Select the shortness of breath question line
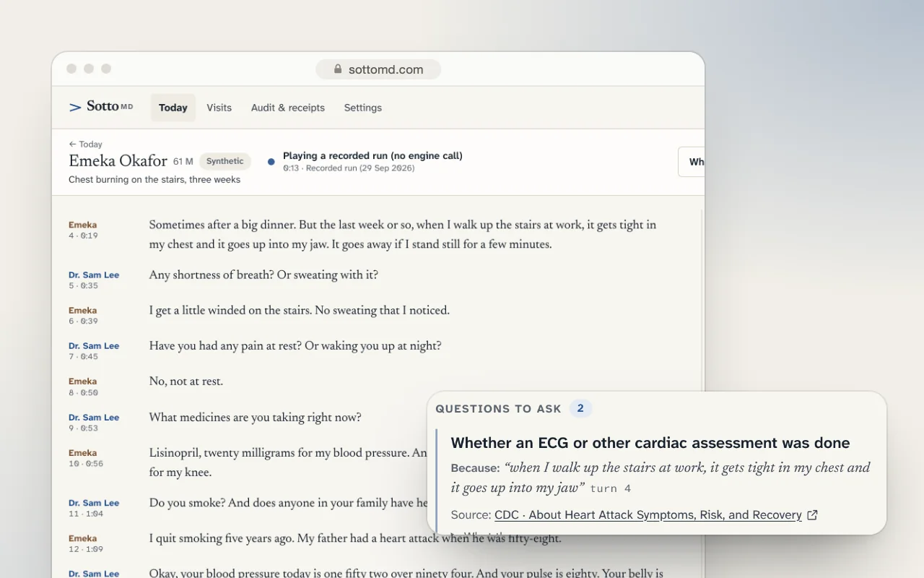The width and height of the screenshot is (924, 578). (x=263, y=275)
